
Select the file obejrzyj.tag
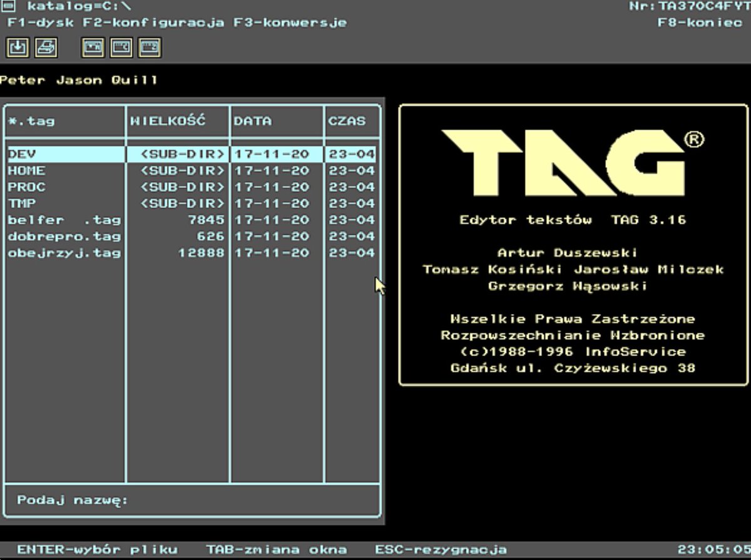(x=192, y=253)
